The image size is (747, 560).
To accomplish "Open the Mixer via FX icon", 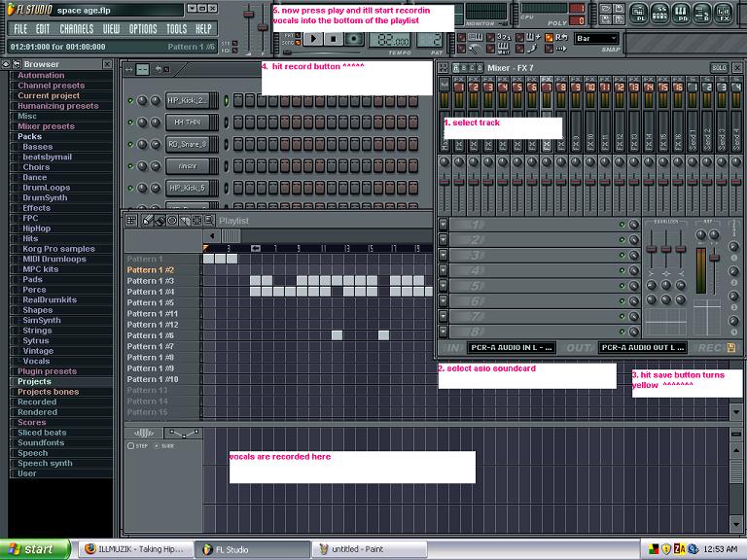I will (x=724, y=13).
